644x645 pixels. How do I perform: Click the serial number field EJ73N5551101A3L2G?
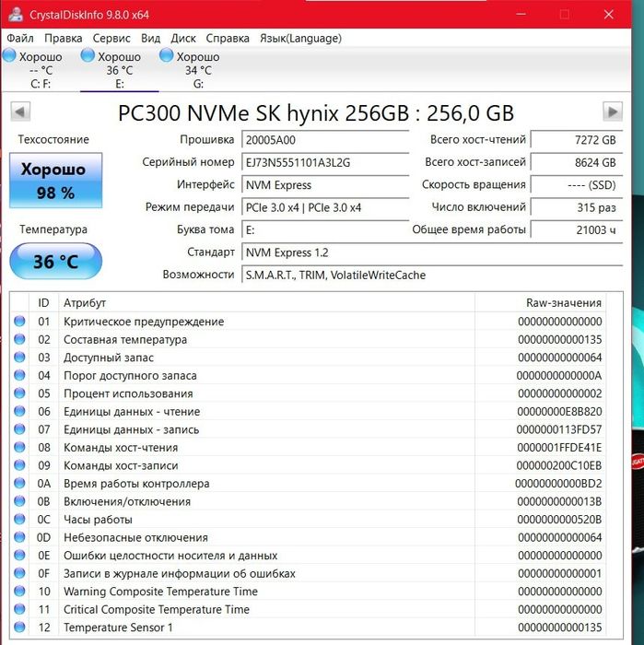pyautogui.click(x=325, y=162)
